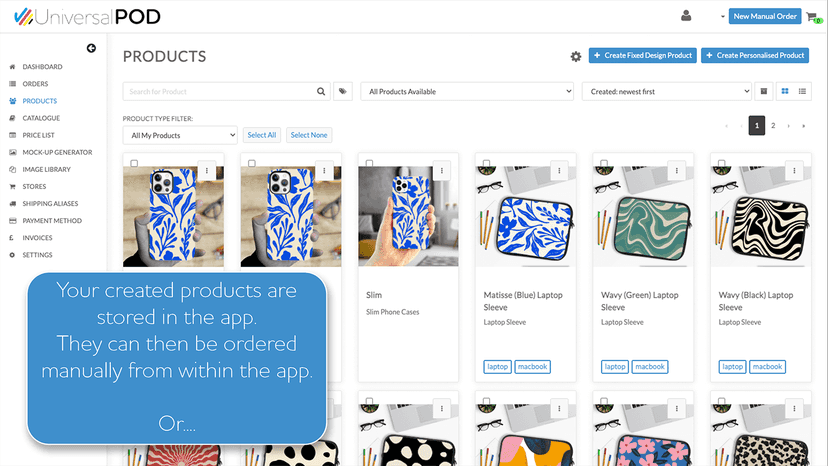This screenshot has width=828, height=466.
Task: Open Price List in the sidebar
Action: coord(39,135)
